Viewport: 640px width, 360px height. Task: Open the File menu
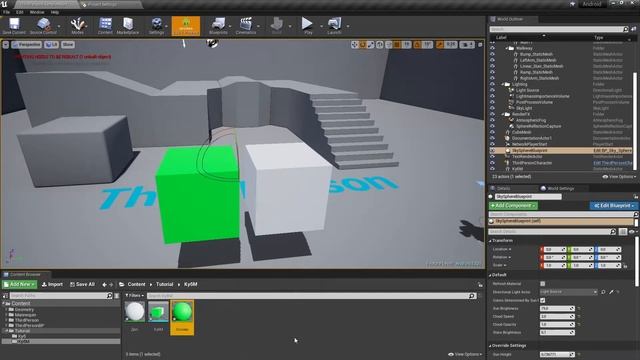6,12
